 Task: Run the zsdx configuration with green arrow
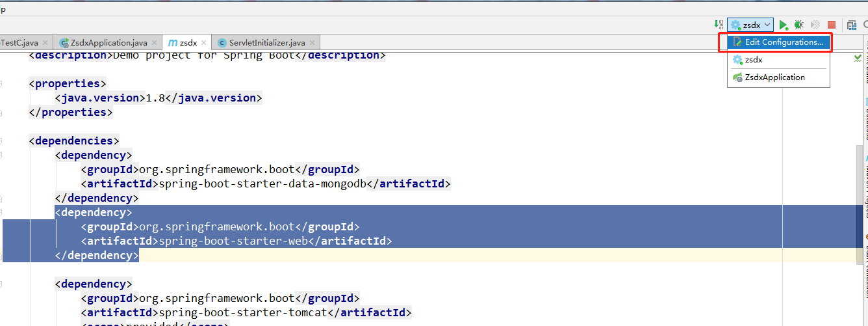[784, 25]
